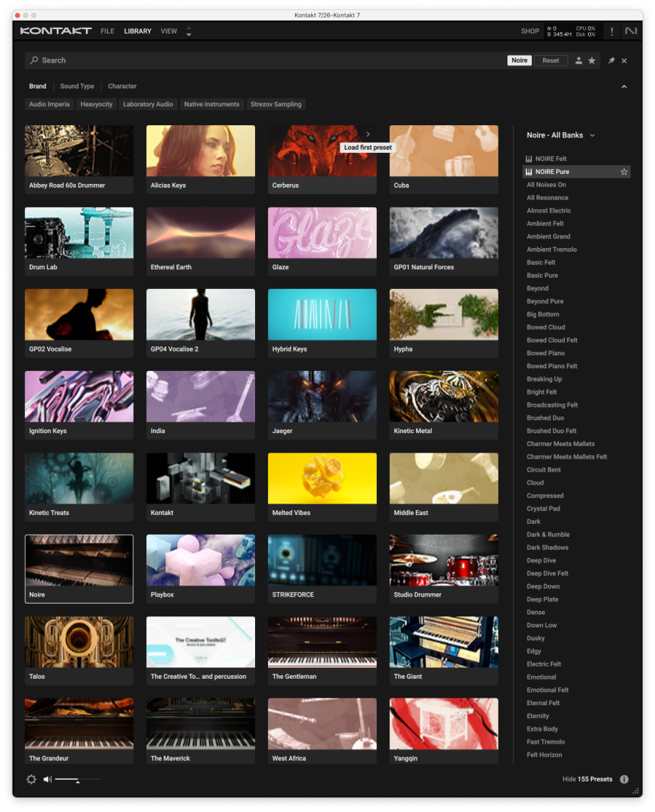This screenshot has width=655, height=812.
Task: Select the Felt Horizon preset
Action: [577, 754]
